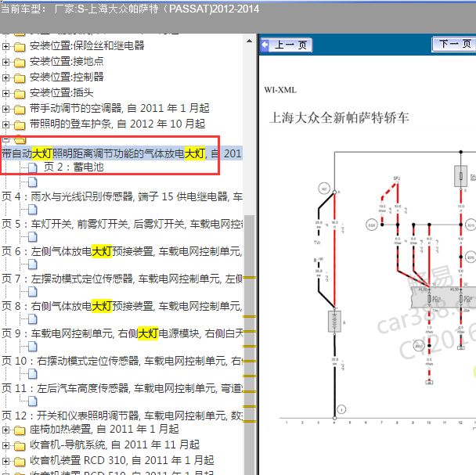Viewport: 476px width, 475px height.
Task: Click page icon above 页 7 左摆动模式定位传感器
Action: 33,264
